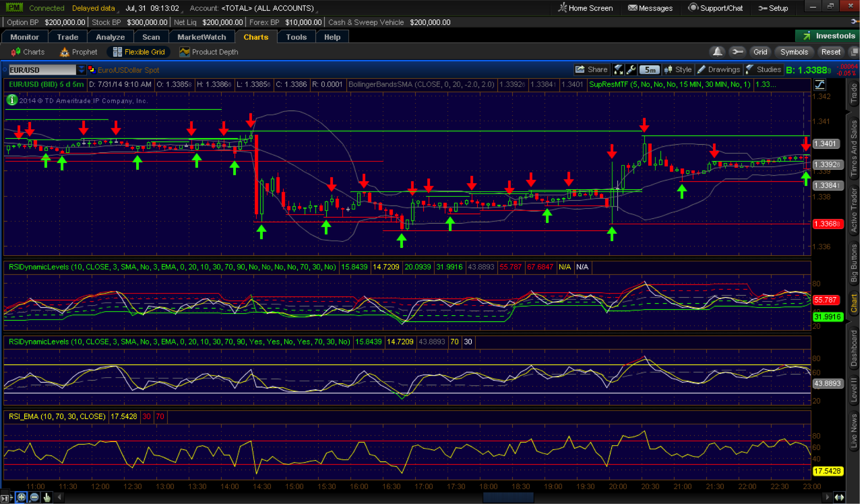Click the PM account status icon
Viewport: 860px width, 504px height.
[13, 7]
